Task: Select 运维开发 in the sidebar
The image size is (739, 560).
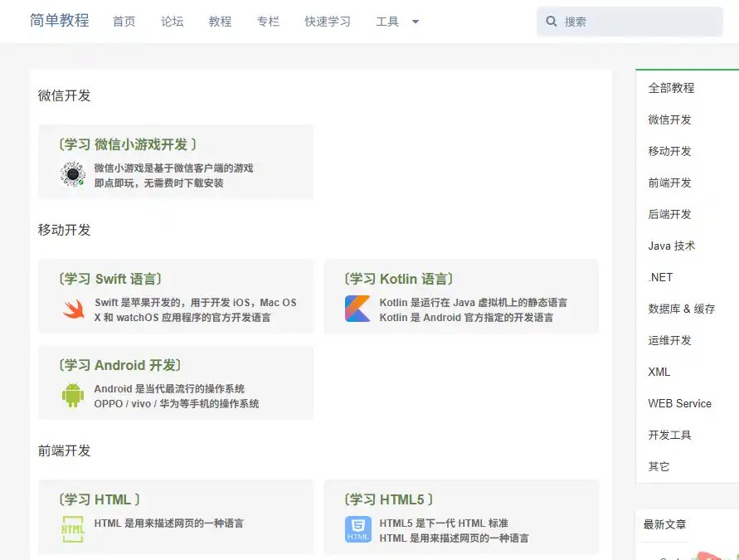Action: pyautogui.click(x=669, y=341)
